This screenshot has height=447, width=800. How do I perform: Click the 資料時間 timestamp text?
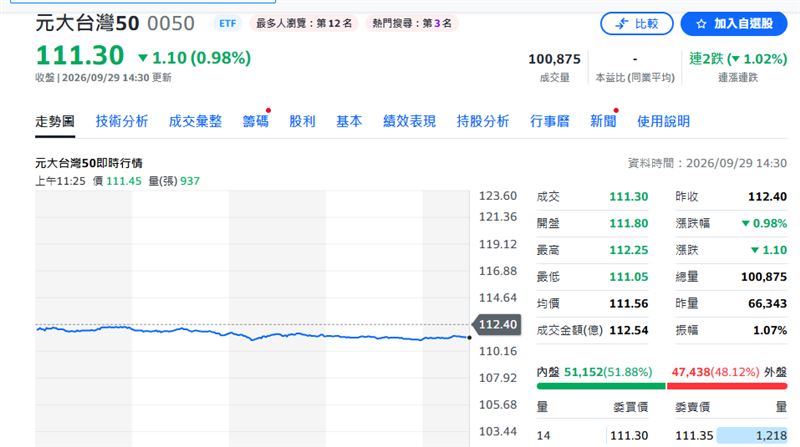707,163
